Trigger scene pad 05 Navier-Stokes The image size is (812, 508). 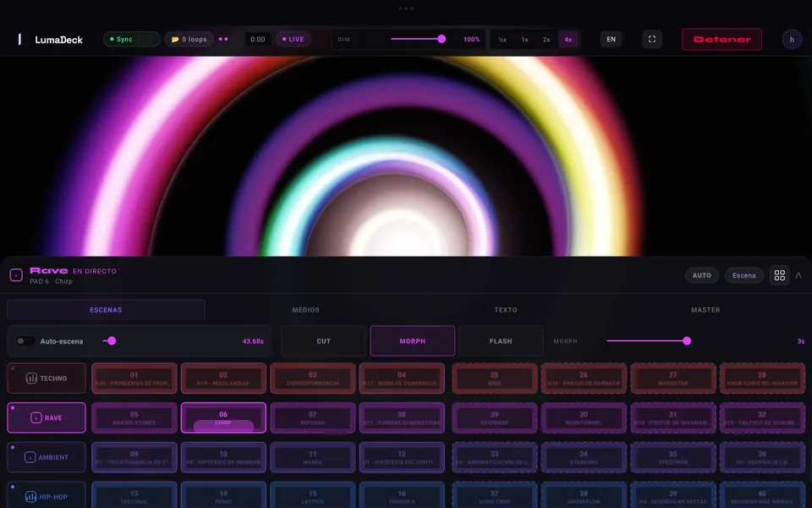point(134,417)
